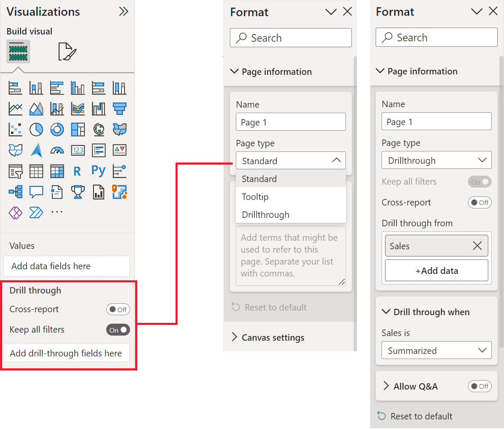Insert a Python visual

pos(98,171)
